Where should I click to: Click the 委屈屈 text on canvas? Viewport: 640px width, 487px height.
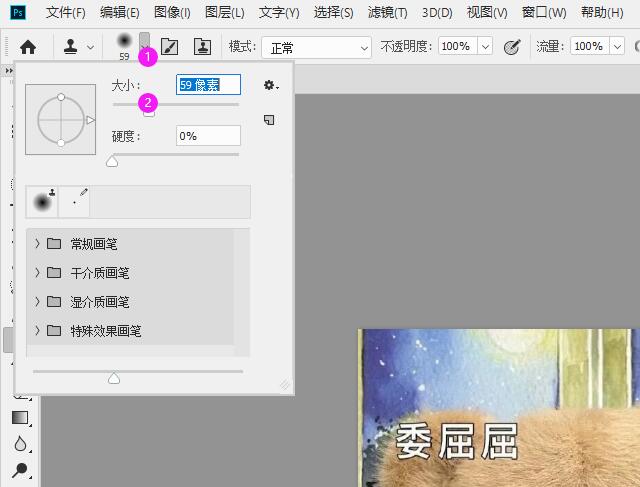(456, 441)
